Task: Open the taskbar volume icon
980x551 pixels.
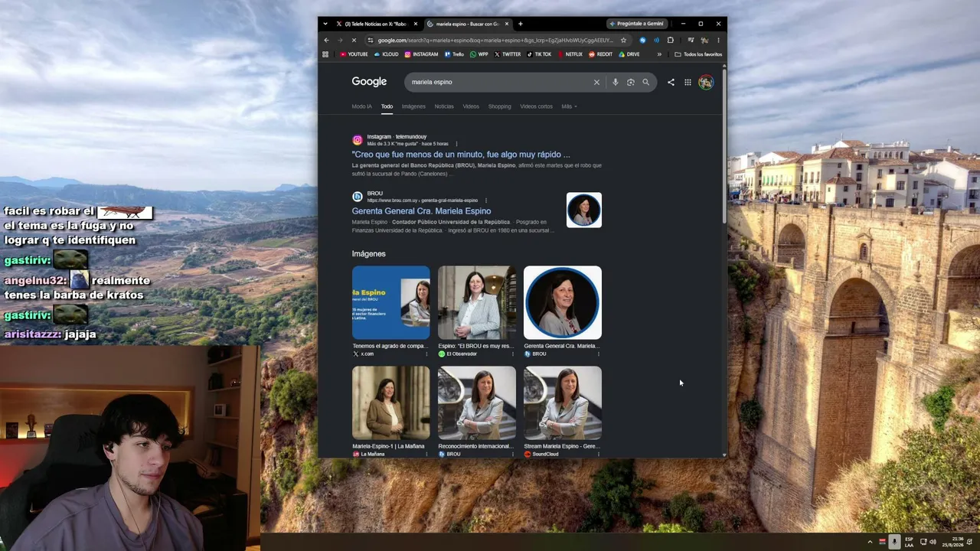Action: click(933, 542)
